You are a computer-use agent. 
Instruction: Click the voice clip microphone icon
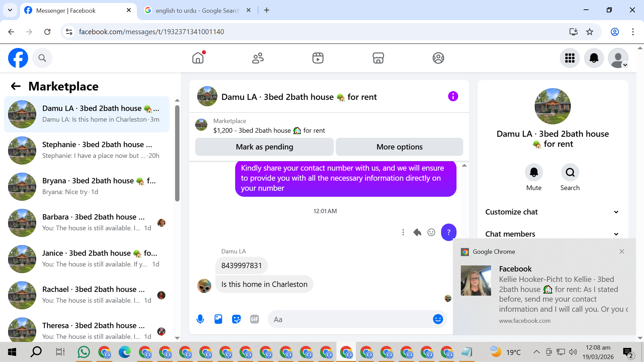[x=200, y=319]
